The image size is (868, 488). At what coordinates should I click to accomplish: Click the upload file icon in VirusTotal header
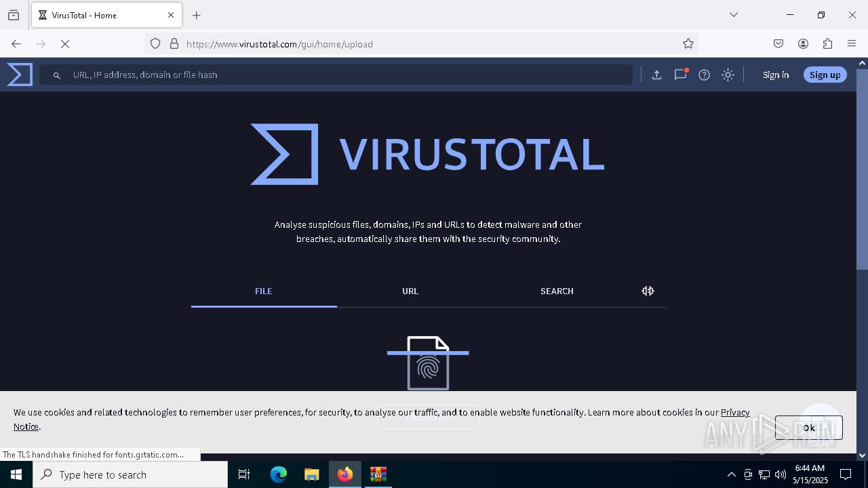point(656,75)
